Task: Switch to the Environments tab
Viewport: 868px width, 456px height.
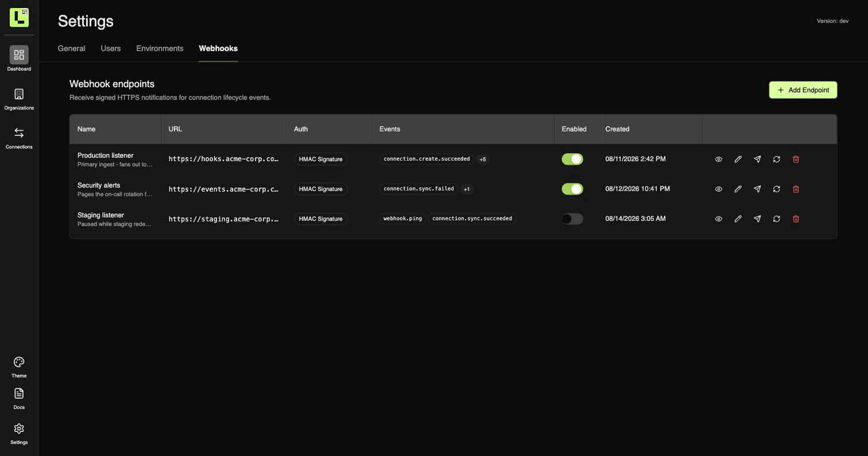Action: [160, 49]
